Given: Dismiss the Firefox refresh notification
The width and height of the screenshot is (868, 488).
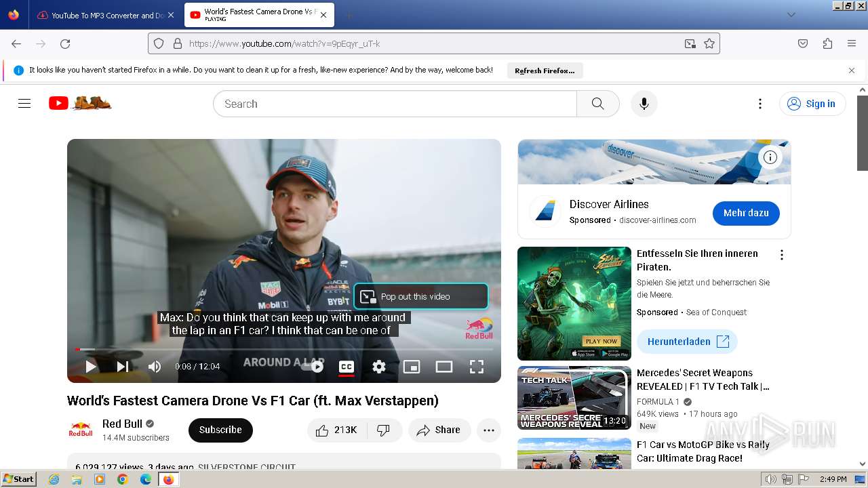Looking at the screenshot, I should click(x=852, y=70).
